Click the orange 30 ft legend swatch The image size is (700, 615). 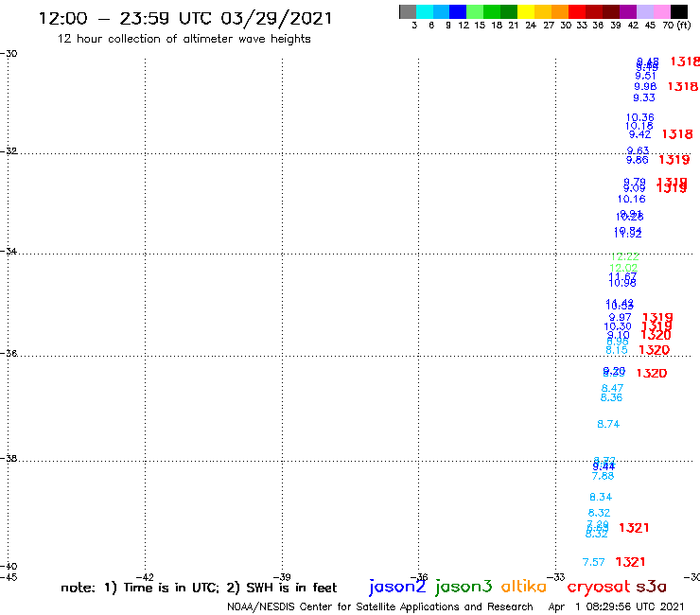[560, 11]
